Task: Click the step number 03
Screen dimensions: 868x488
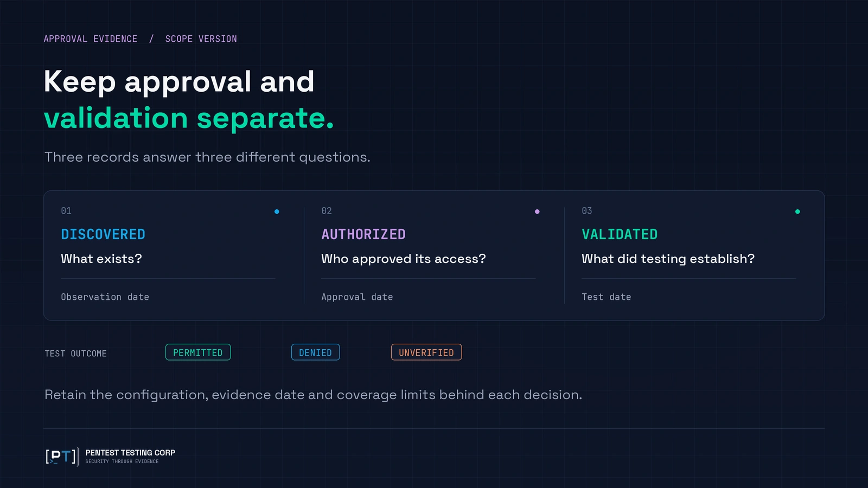Action: [x=587, y=210]
